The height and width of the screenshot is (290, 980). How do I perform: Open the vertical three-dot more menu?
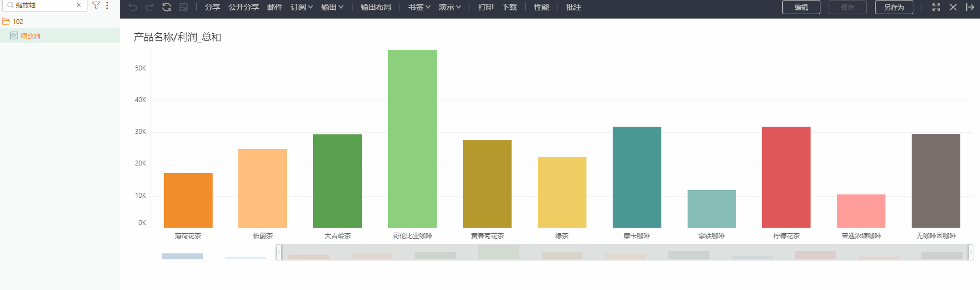point(107,5)
